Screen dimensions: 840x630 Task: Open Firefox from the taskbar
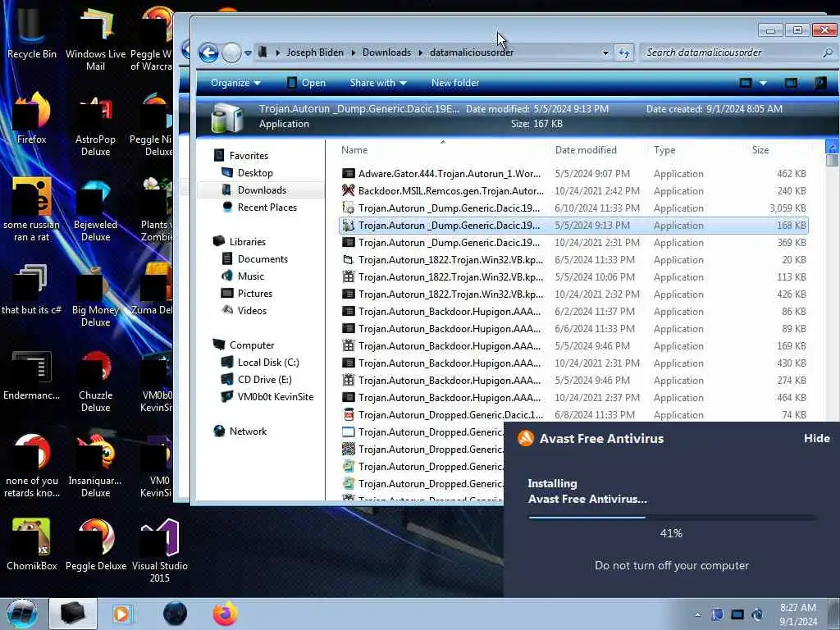[225, 614]
